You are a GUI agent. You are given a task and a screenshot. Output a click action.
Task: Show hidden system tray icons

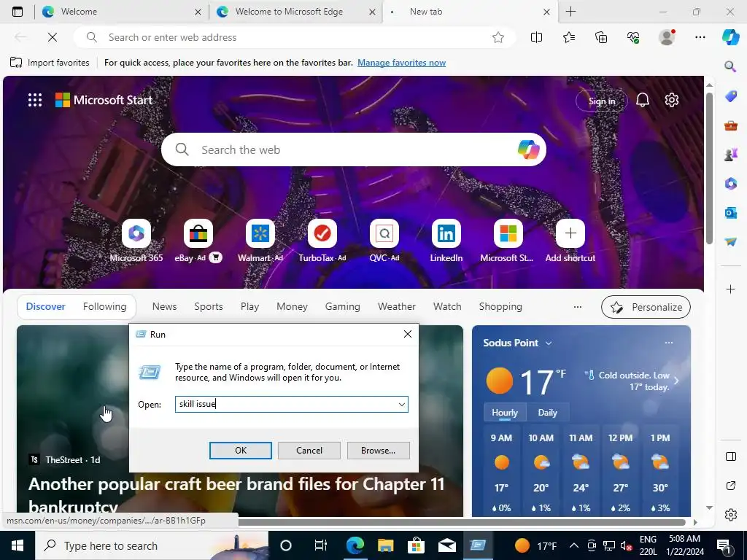click(x=574, y=545)
